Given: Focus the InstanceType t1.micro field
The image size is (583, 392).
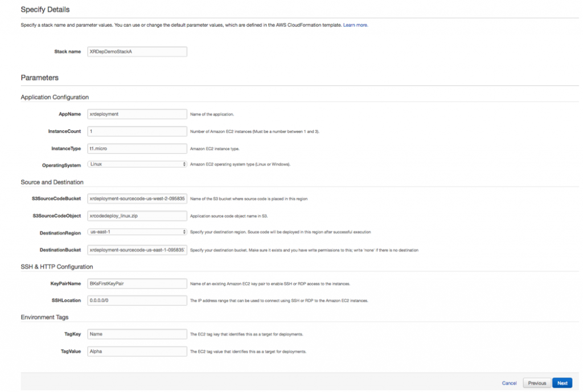Looking at the screenshot, I should 137,148.
